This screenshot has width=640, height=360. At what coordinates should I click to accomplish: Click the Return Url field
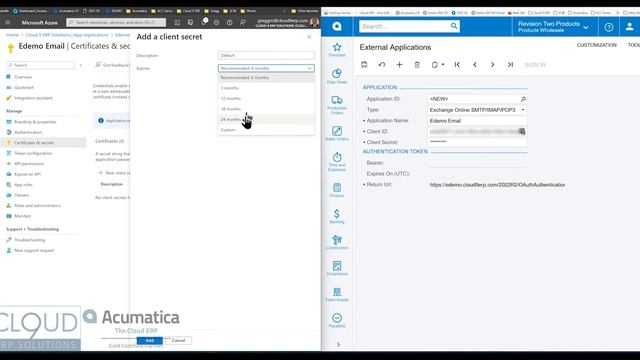click(497, 185)
